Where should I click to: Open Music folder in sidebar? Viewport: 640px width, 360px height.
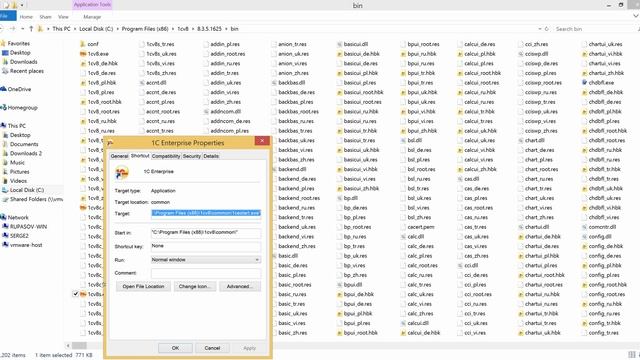pyautogui.click(x=17, y=162)
